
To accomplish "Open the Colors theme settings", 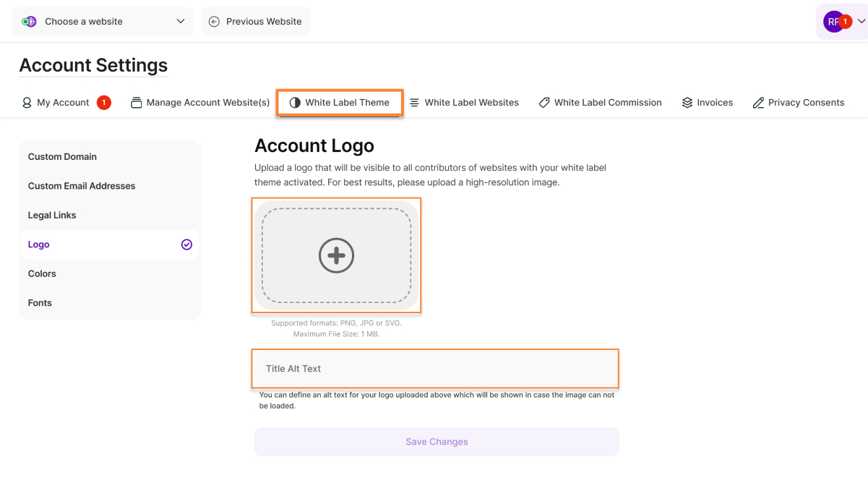I will [x=42, y=273].
